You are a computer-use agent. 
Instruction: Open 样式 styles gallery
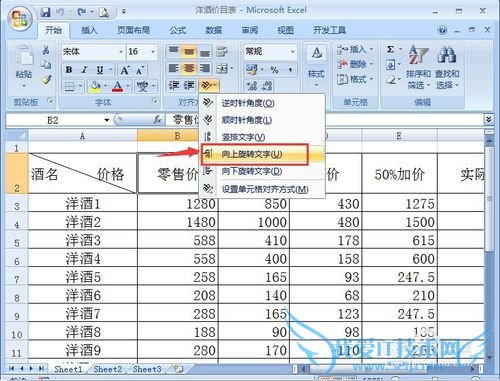tap(316, 66)
